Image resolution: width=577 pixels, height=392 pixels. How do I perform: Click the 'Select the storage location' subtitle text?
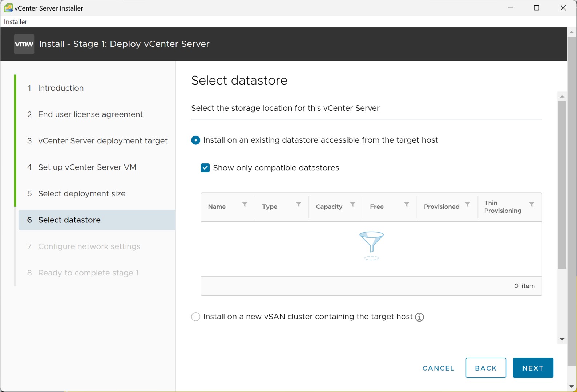click(x=285, y=108)
